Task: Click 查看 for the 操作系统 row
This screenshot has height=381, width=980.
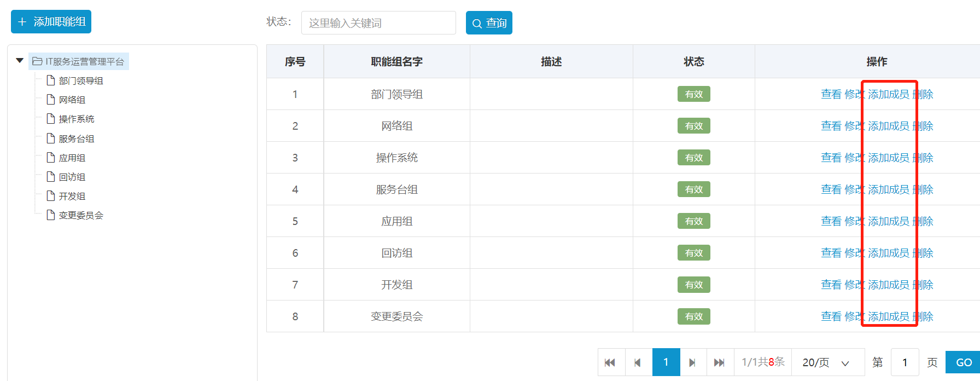Action: 831,158
